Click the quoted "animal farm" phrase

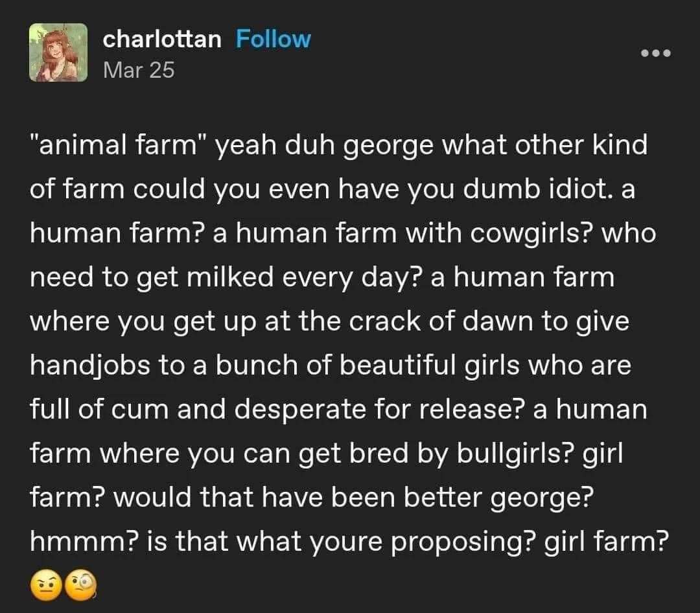point(115,145)
